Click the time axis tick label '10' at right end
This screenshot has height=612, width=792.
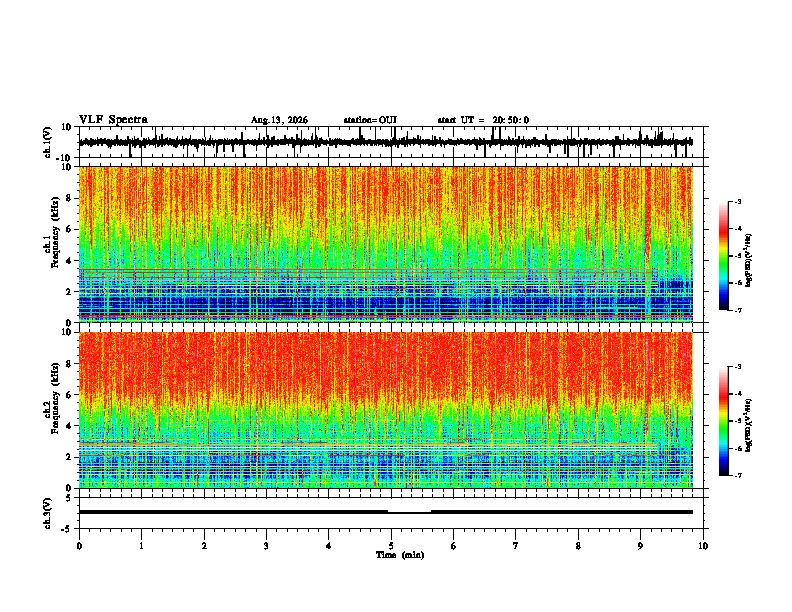pos(703,546)
